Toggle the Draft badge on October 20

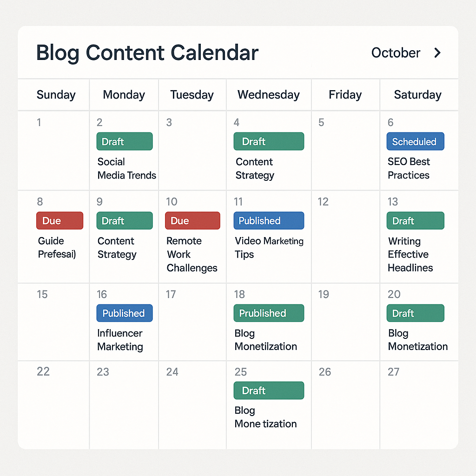[415, 313]
